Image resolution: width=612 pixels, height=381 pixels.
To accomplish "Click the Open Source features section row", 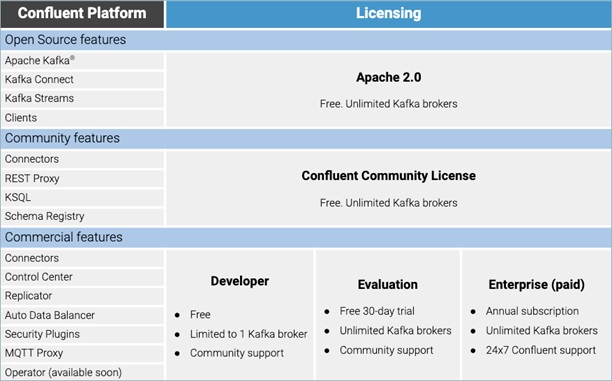I will click(x=306, y=40).
